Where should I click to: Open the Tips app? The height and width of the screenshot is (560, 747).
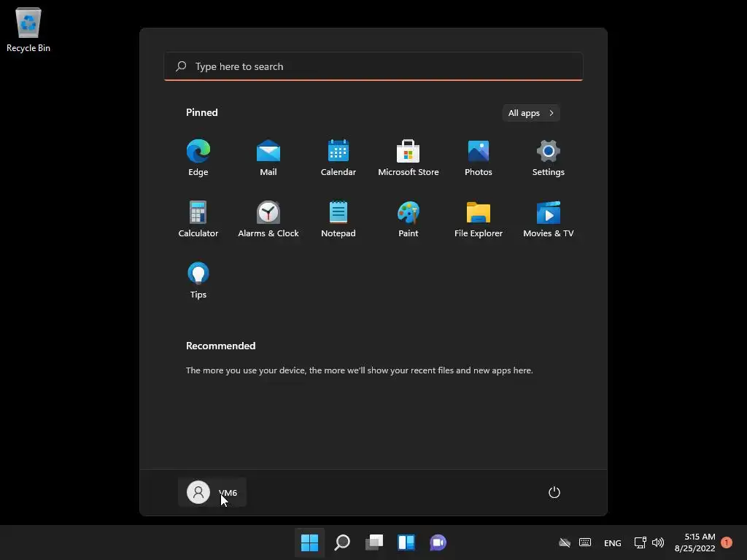pos(198,281)
